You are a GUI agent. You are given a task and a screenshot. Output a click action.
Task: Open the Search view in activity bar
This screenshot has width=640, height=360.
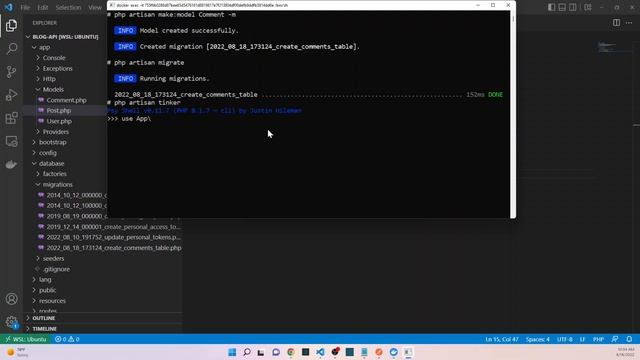11,49
